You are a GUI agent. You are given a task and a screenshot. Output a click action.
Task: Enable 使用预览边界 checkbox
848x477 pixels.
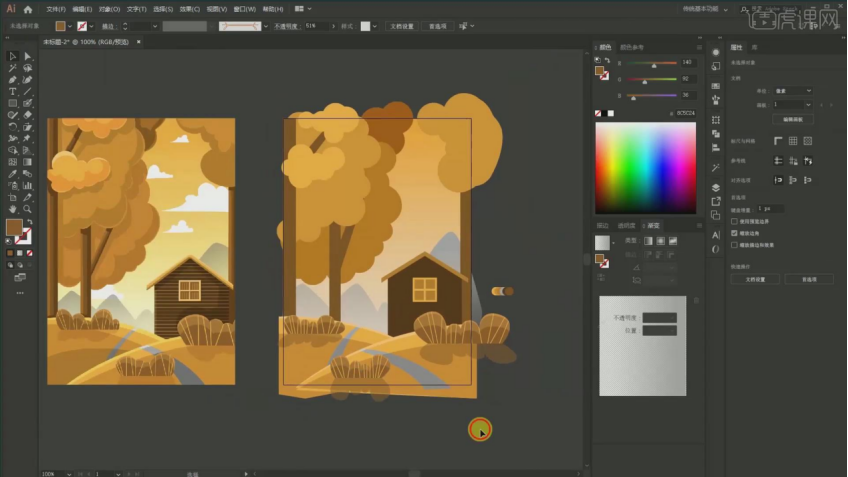pos(735,221)
